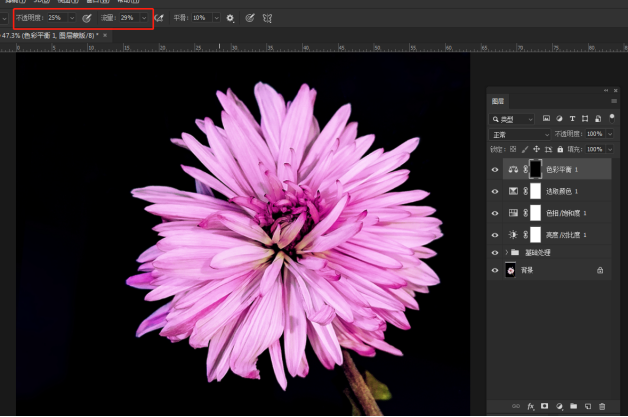Open the 类型 layer filter dropdown

511,119
